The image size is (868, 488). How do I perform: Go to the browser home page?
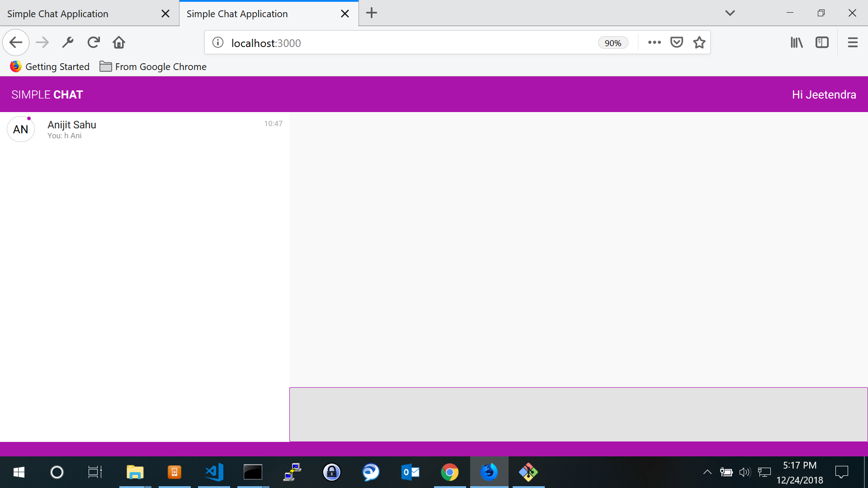tap(119, 42)
